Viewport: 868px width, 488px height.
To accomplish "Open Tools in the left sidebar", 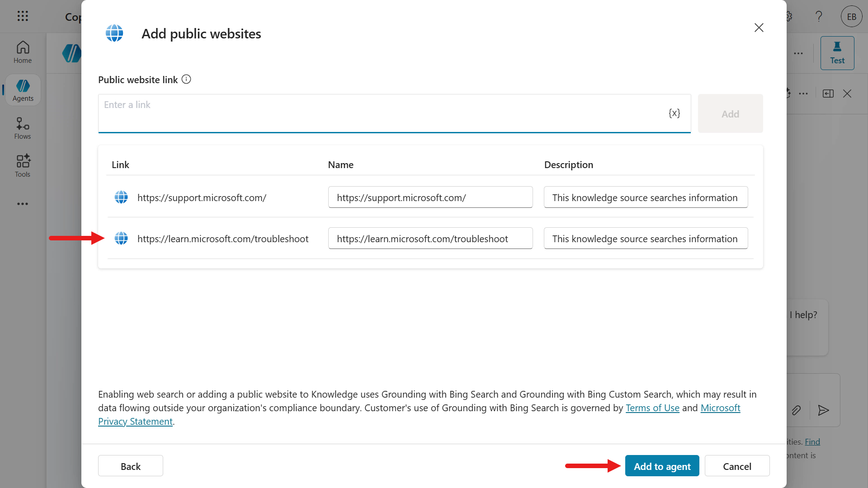I will click(23, 165).
